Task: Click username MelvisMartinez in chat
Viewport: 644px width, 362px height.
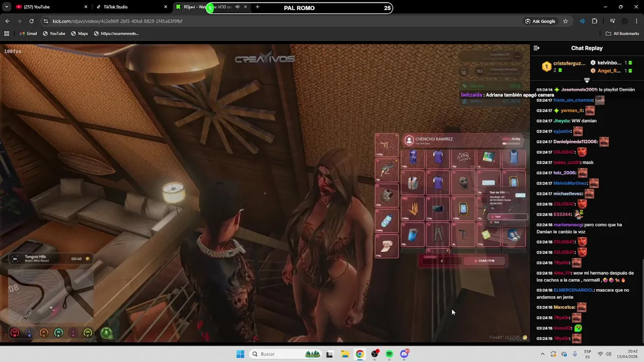Action: (x=570, y=183)
